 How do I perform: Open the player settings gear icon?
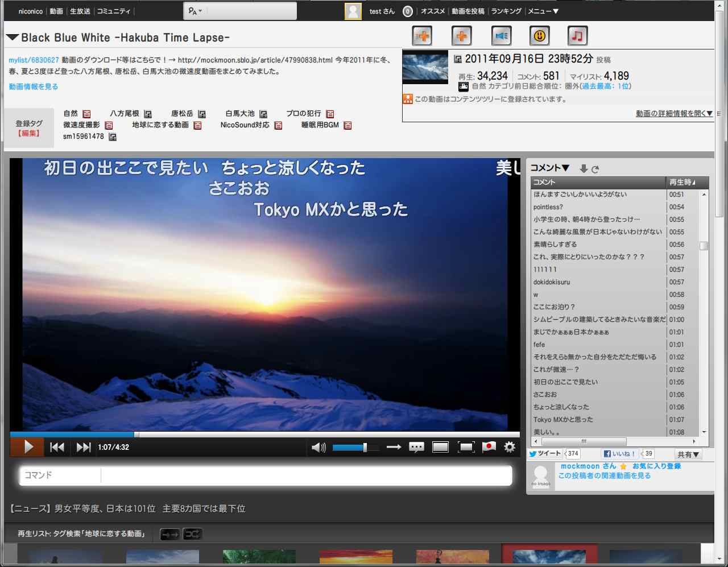[x=510, y=447]
